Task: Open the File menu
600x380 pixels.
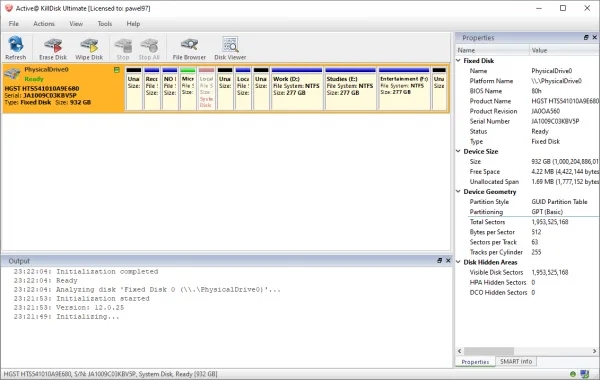Action: pos(14,24)
